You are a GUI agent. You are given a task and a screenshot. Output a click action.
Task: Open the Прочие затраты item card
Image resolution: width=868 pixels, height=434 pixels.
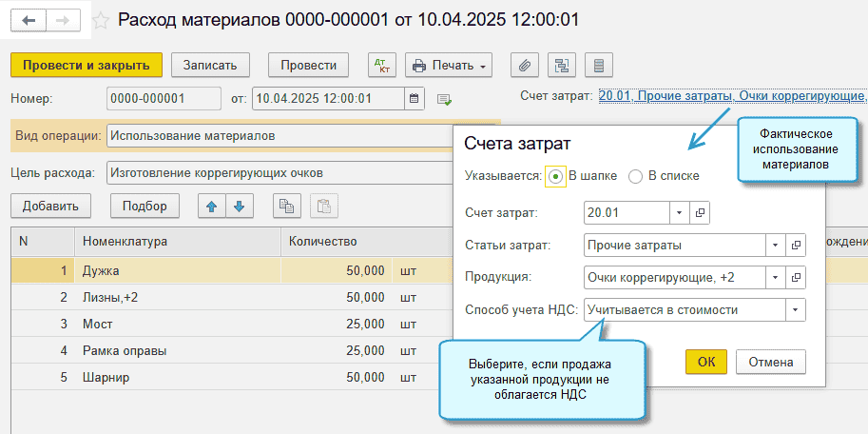pos(796,245)
